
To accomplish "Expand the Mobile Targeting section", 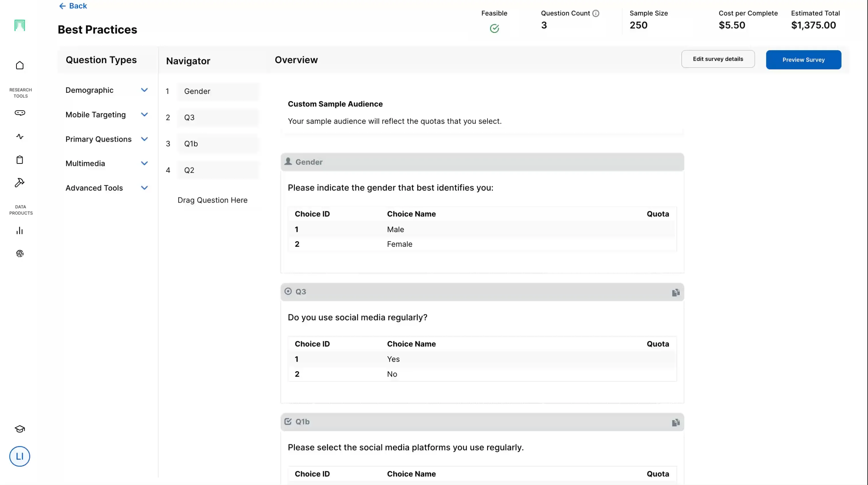I will click(x=107, y=115).
